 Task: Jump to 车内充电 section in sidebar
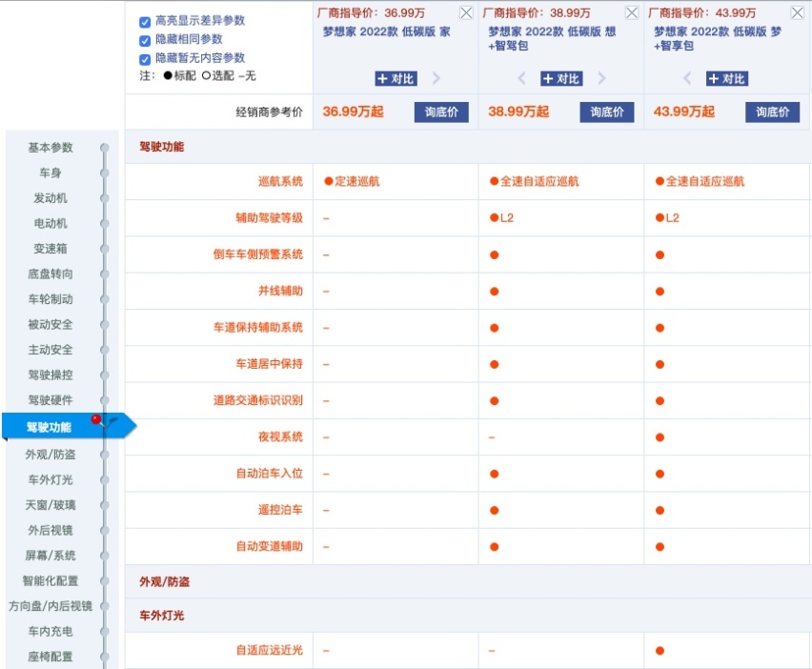[51, 632]
